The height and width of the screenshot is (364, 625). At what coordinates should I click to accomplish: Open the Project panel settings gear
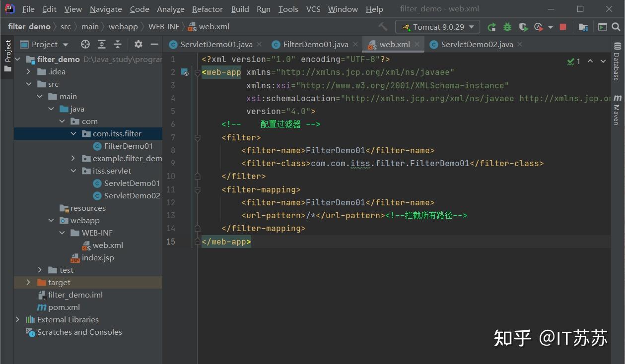click(x=139, y=44)
